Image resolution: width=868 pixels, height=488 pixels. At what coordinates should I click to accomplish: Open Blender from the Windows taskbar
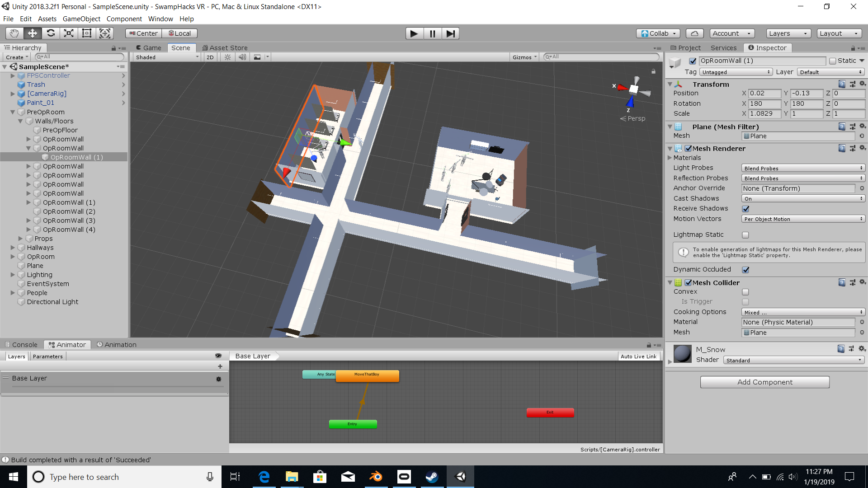tap(376, 477)
